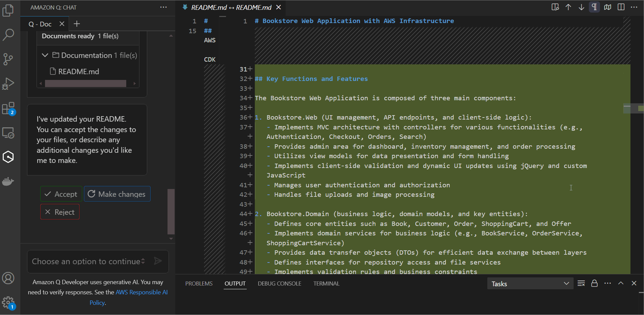Open the Manage gear in activity bar
The width and height of the screenshot is (644, 315).
point(8,302)
